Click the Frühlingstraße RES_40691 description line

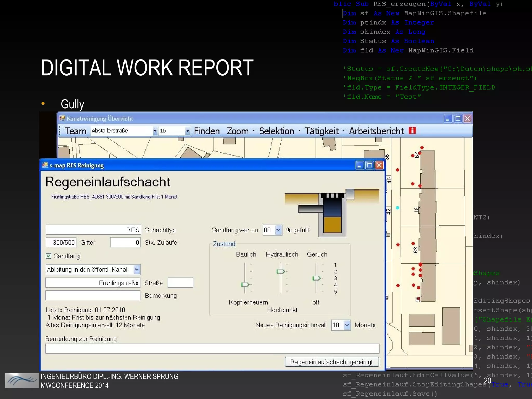(x=114, y=197)
